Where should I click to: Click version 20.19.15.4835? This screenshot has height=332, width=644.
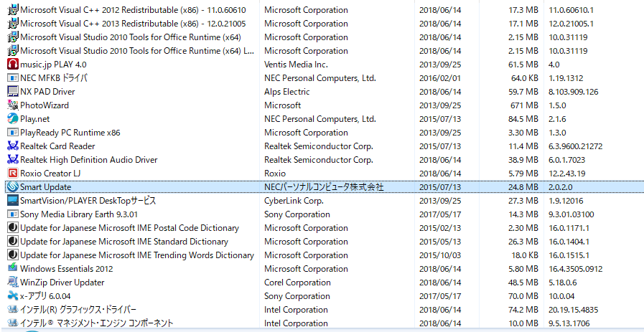[x=574, y=310]
